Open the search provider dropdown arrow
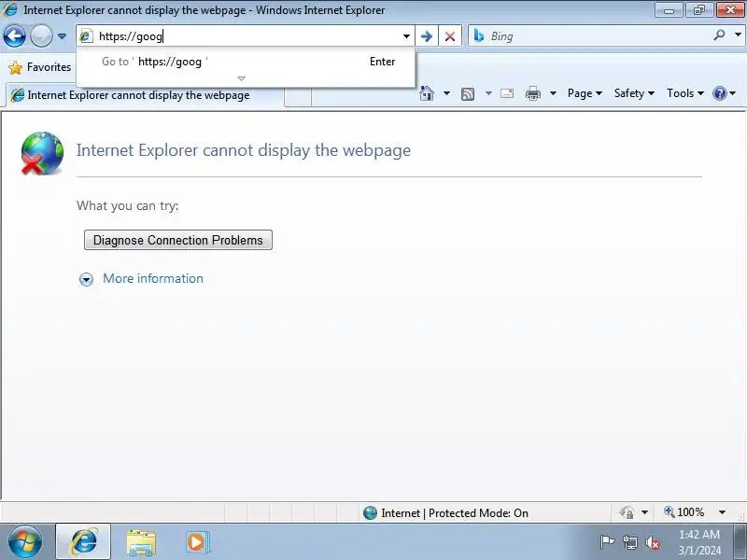 tap(738, 35)
